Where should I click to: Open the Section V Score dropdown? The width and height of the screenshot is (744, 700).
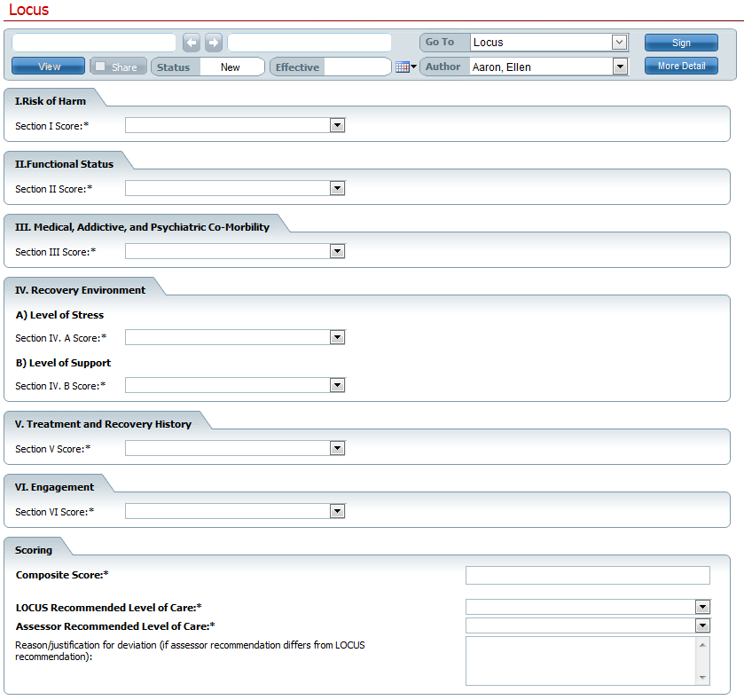point(337,449)
